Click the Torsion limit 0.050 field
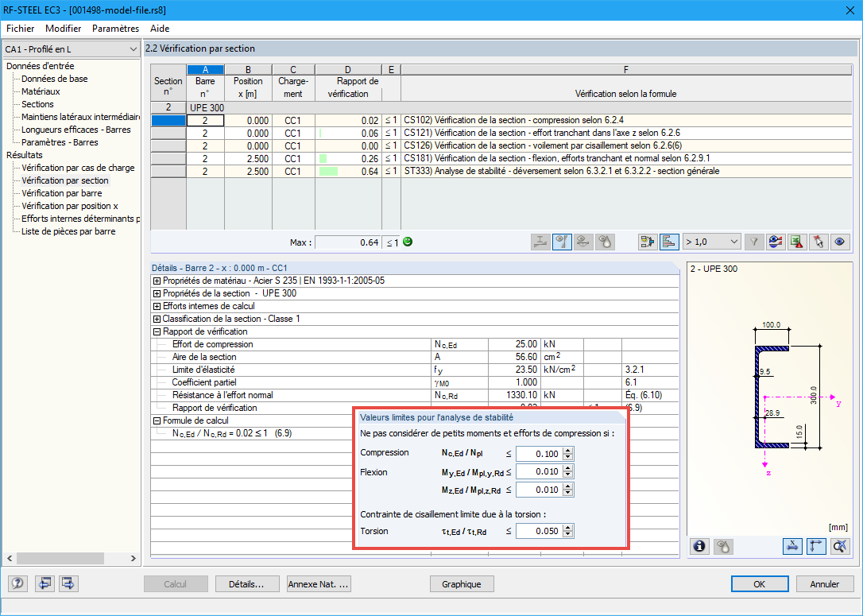This screenshot has width=863, height=616. click(x=540, y=531)
